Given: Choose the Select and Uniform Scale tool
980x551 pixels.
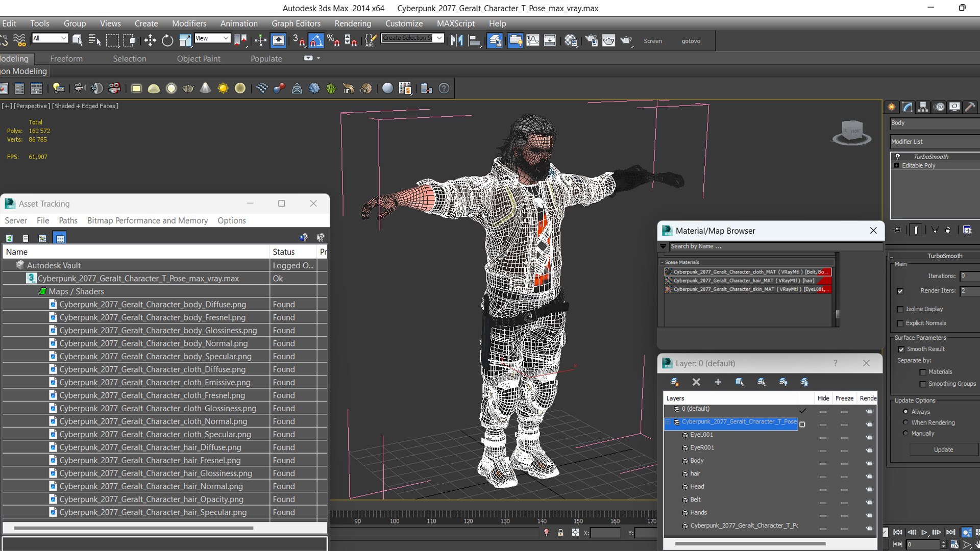Looking at the screenshot, I should click(x=185, y=40).
